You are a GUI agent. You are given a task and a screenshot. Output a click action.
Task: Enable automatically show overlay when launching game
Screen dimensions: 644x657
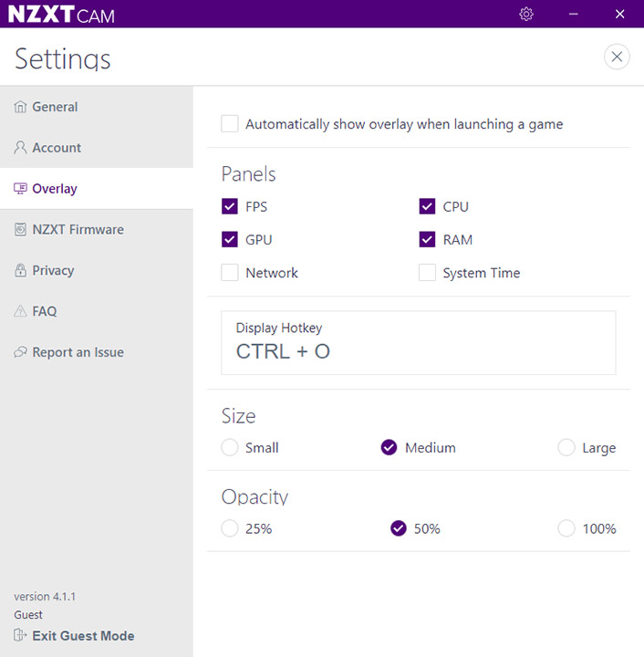[230, 124]
